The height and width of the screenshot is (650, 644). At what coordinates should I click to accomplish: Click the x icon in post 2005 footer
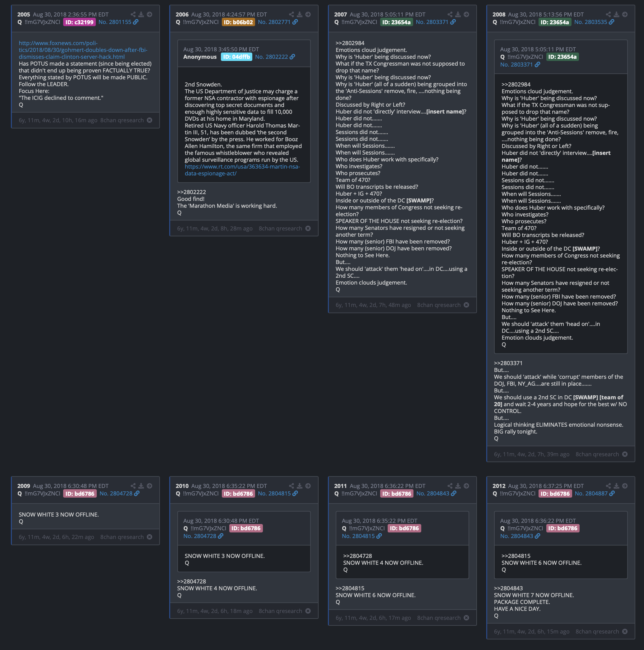pos(149,120)
